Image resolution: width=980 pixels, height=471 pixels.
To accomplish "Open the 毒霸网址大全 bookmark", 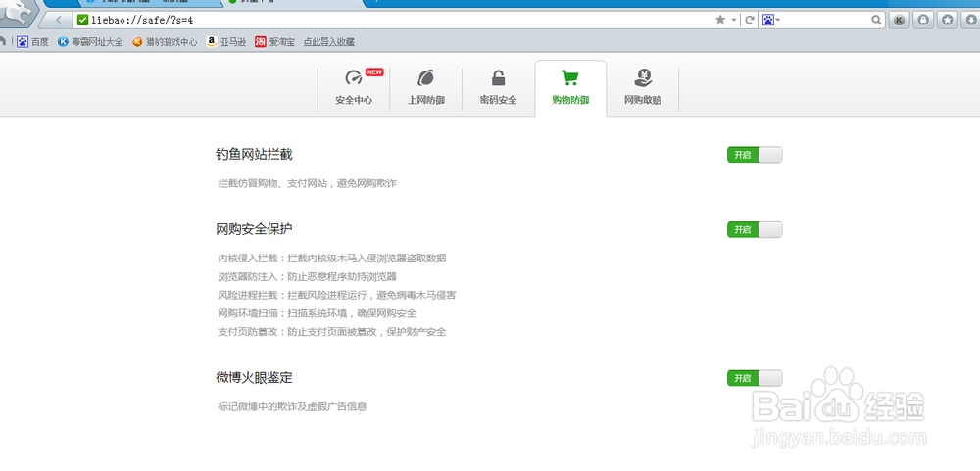I will click(90, 42).
